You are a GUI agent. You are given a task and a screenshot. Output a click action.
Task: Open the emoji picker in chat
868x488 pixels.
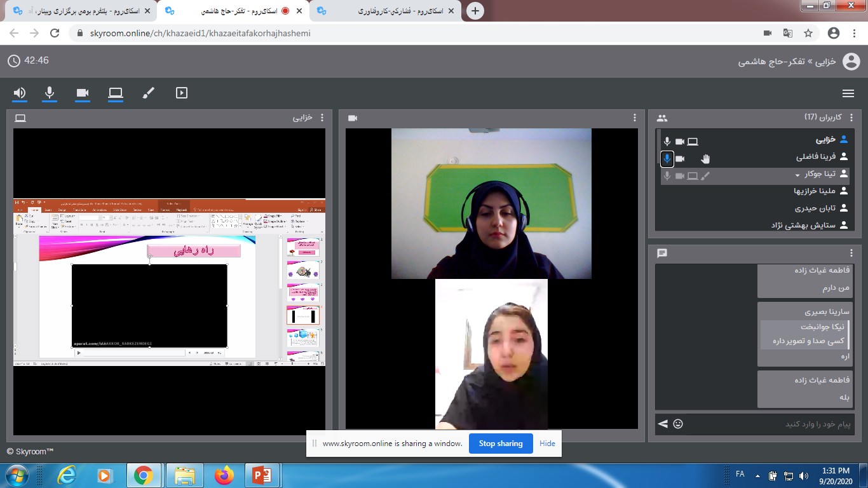(x=678, y=424)
